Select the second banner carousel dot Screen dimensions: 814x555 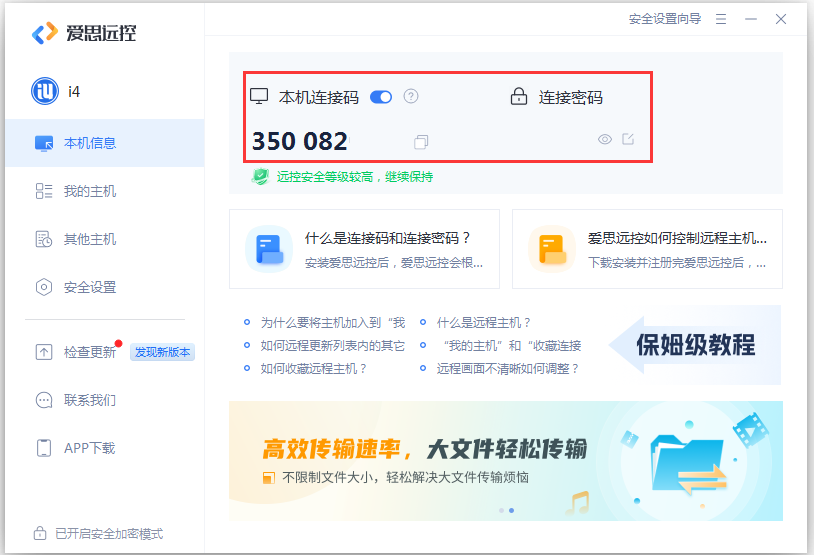coord(511,510)
